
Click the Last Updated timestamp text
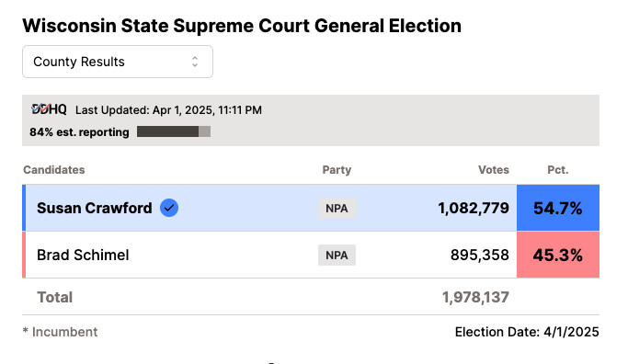(168, 110)
